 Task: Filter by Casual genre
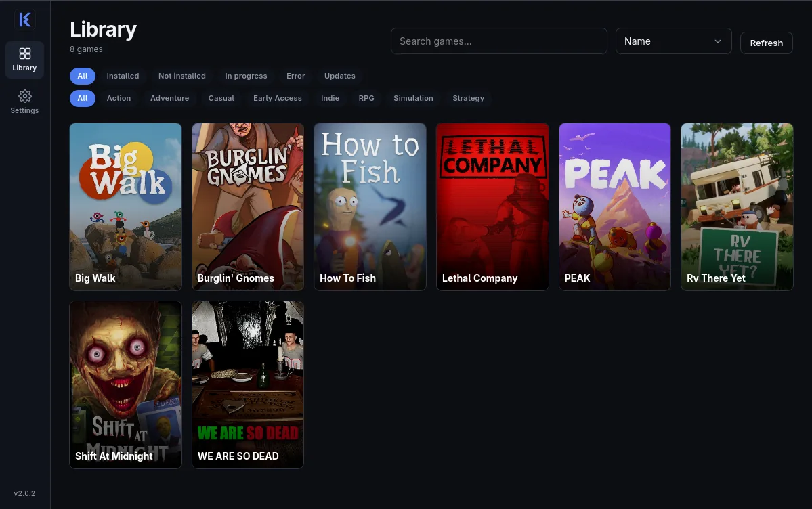tap(221, 98)
